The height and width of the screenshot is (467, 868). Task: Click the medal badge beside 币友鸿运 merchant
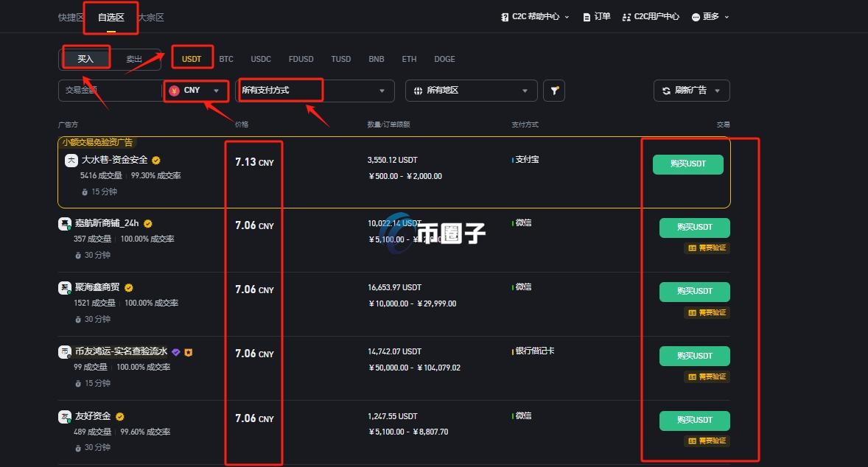(187, 352)
